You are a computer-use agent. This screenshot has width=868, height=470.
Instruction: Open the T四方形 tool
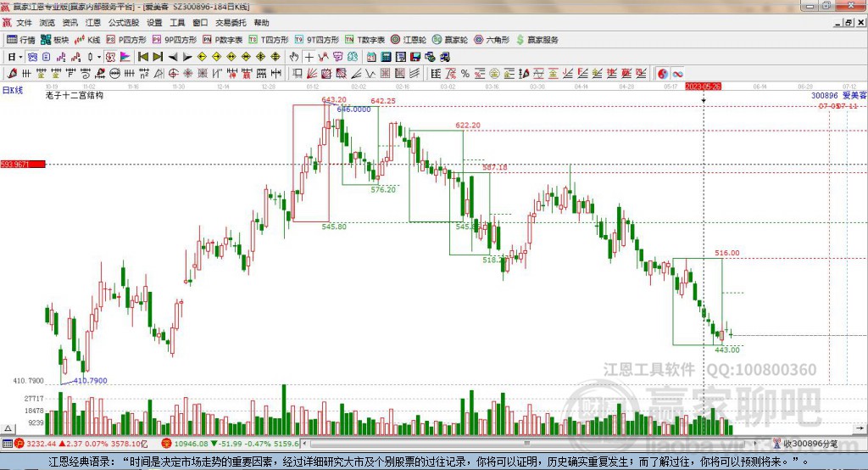(x=269, y=40)
